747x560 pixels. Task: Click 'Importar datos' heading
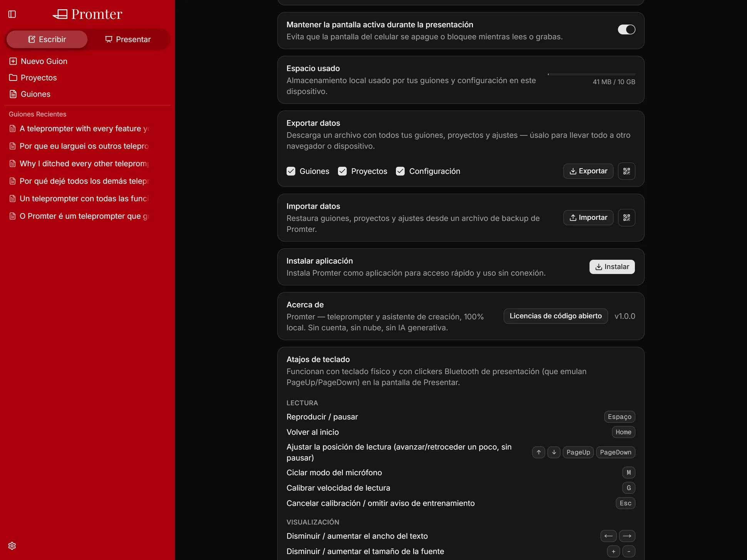coord(313,206)
